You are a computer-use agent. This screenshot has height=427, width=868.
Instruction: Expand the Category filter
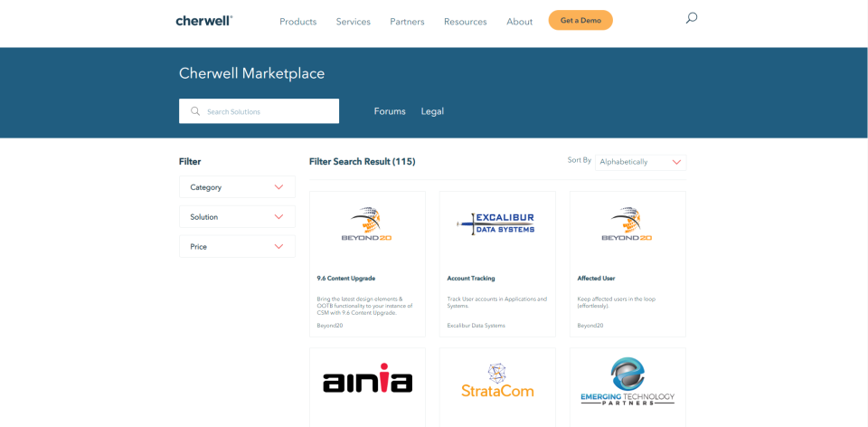point(237,187)
